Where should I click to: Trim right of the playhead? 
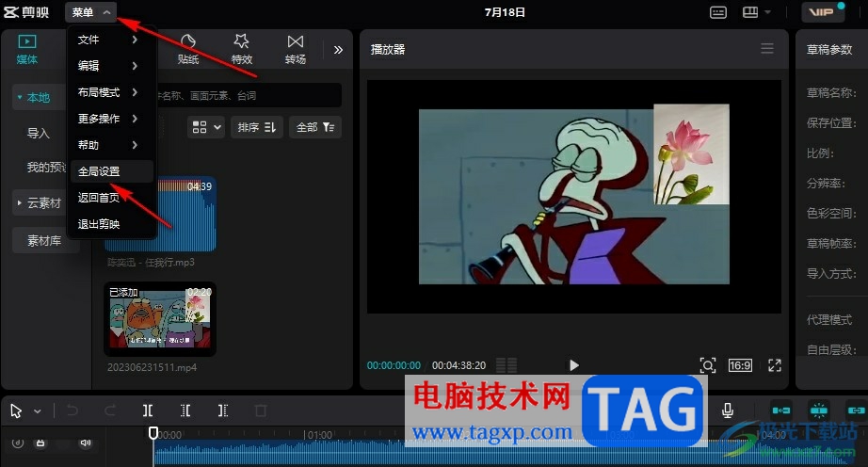point(223,411)
